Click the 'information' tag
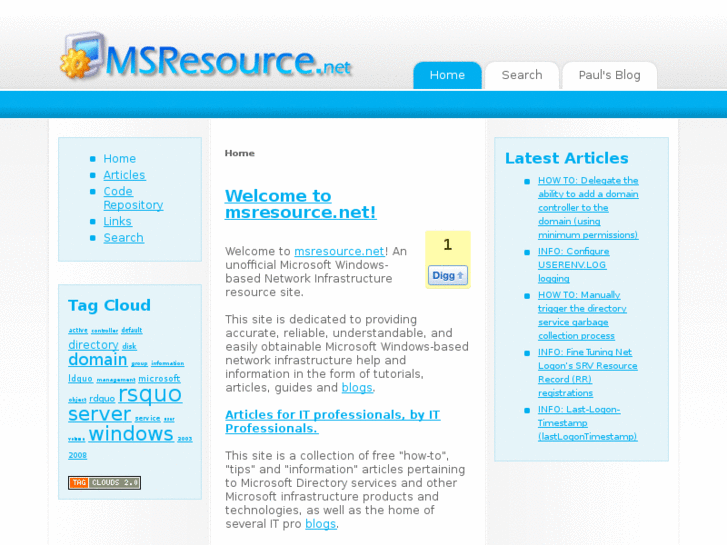The image size is (727, 545). click(x=167, y=363)
